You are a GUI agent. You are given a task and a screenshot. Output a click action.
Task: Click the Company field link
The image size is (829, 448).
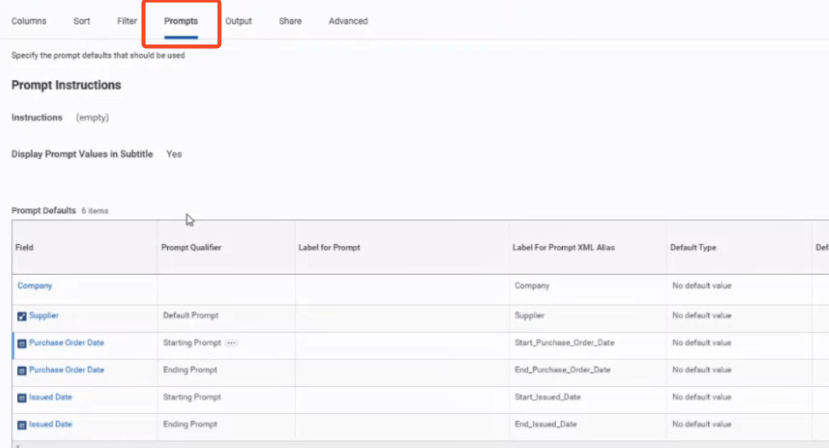(35, 286)
